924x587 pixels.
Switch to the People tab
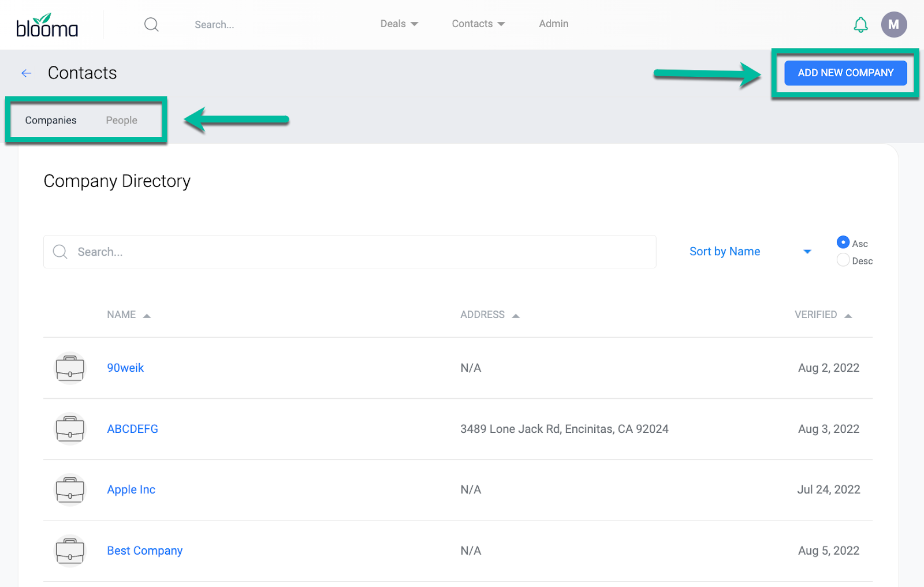121,120
